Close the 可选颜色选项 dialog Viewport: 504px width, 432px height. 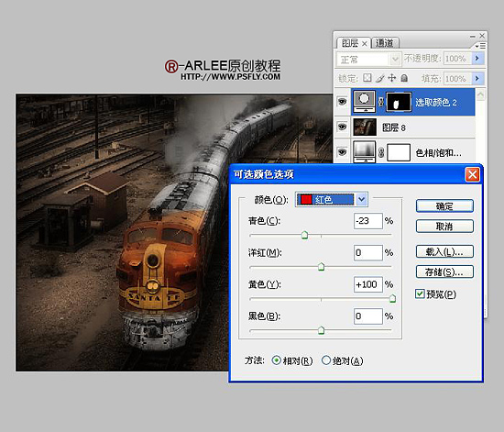click(472, 174)
